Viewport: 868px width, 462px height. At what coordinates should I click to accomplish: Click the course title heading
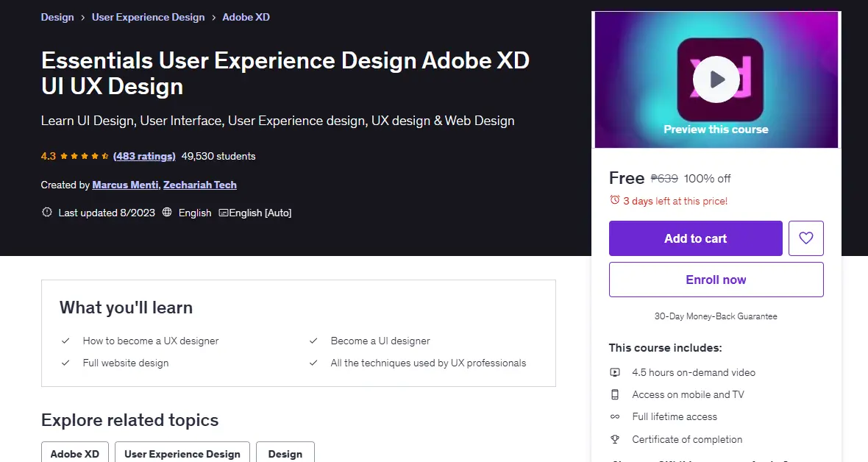pyautogui.click(x=285, y=73)
